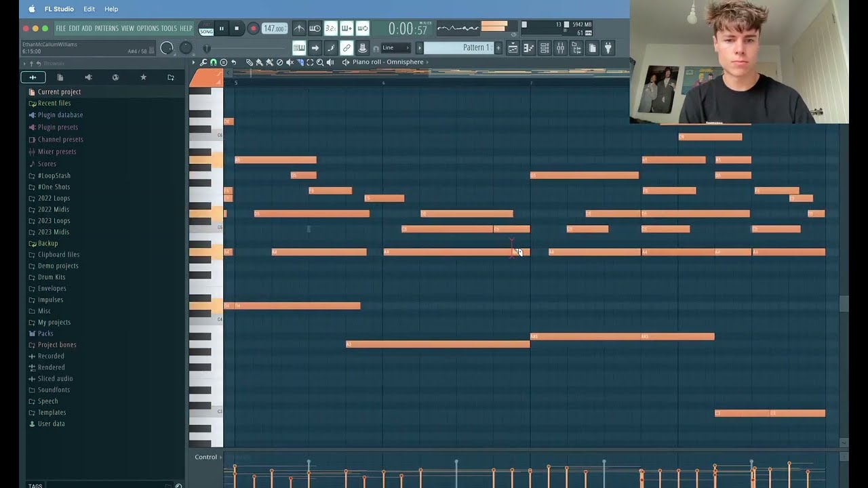Open the plugin picker plug icon
This screenshot has height=488, width=868.
click(608, 48)
